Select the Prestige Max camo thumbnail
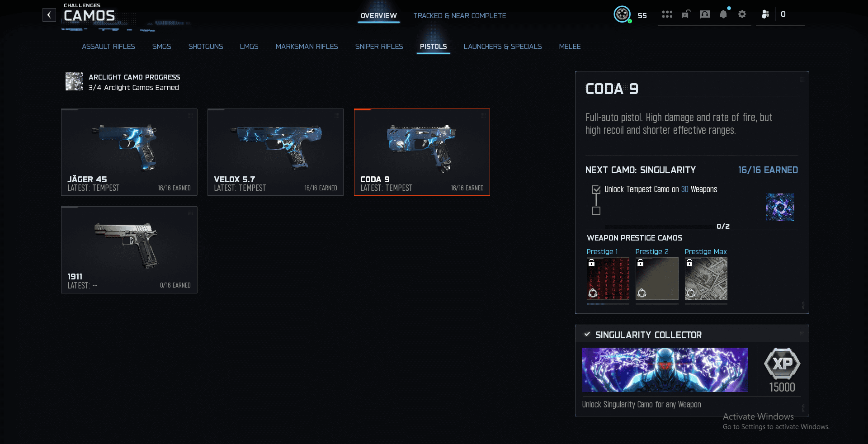Screen dimensions: 868x444 pos(706,279)
